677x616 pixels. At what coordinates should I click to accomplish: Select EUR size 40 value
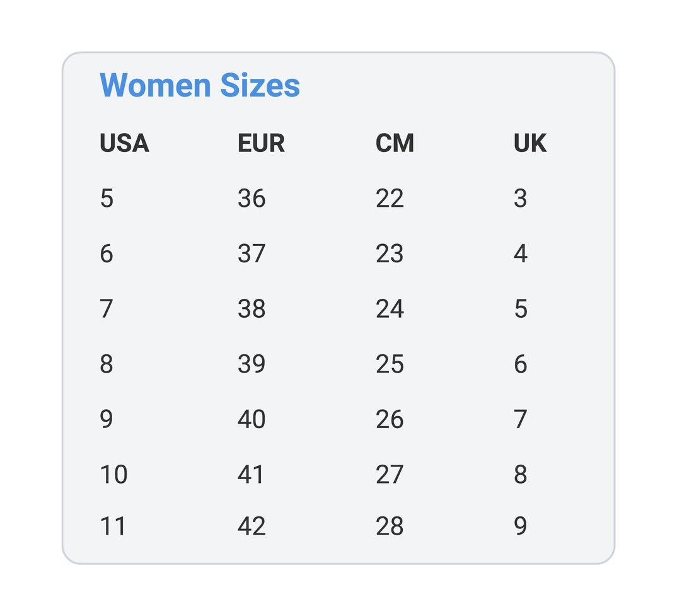252,419
